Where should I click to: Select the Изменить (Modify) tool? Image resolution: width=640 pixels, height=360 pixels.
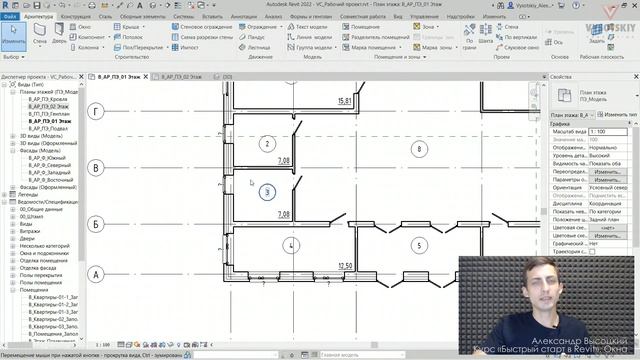click(13, 36)
